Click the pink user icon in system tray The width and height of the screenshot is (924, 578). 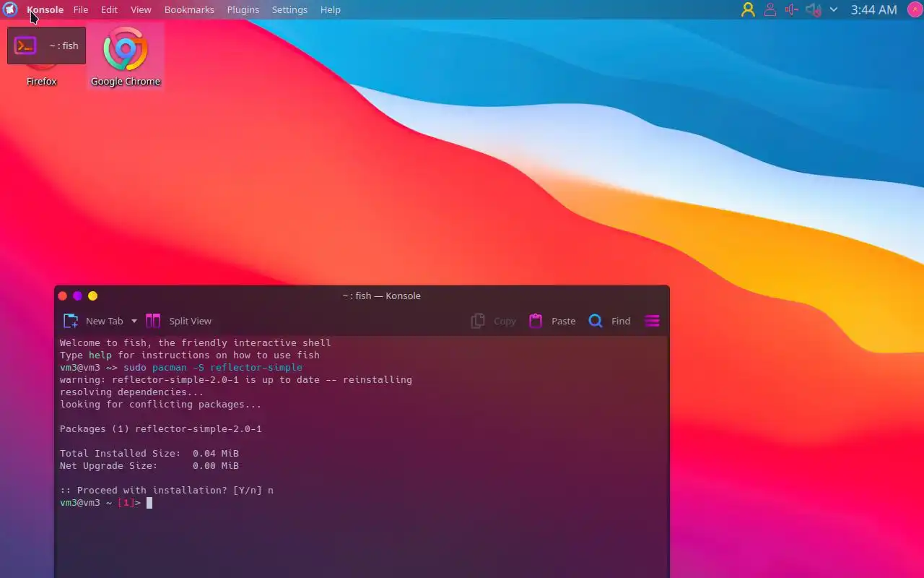pyautogui.click(x=770, y=9)
